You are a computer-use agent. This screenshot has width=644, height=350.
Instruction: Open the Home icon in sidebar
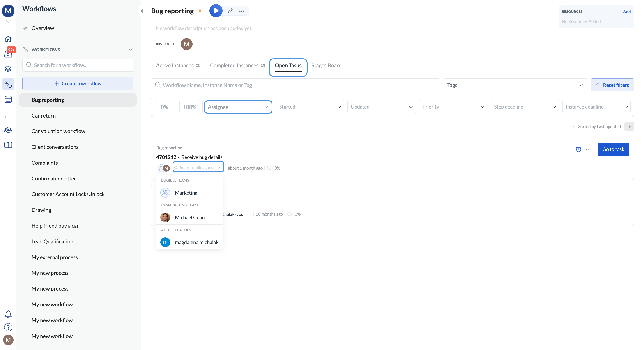(8, 39)
